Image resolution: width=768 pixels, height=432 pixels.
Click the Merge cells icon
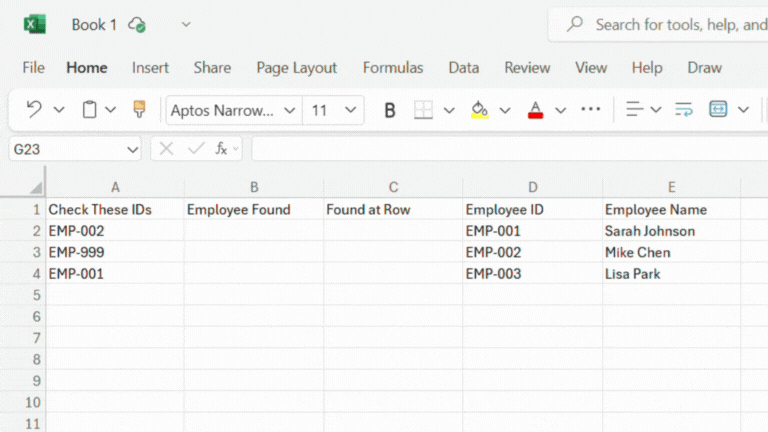coord(718,109)
